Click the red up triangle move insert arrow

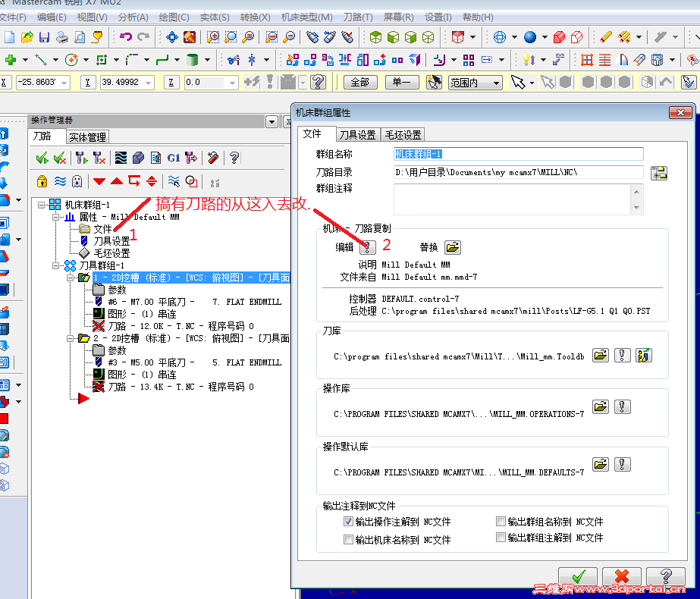tap(117, 181)
